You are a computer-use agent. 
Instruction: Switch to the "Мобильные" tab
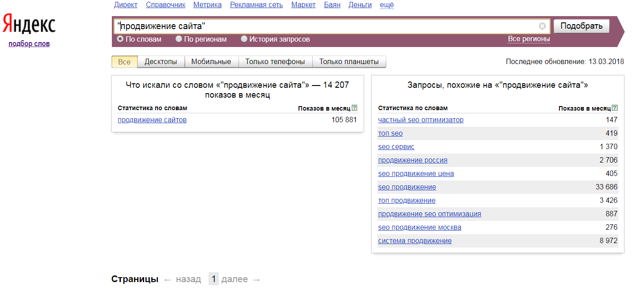click(211, 62)
